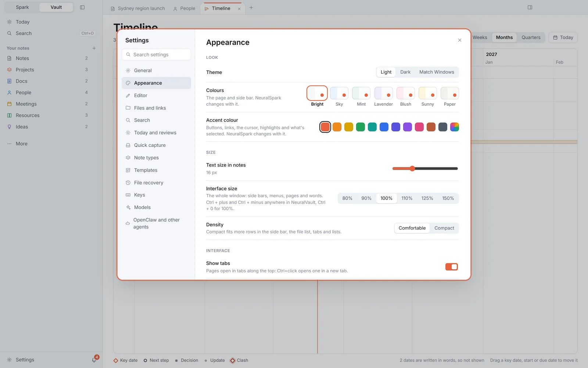Viewport: 588px width, 368px height.
Task: Open Files and links settings
Action: click(x=156, y=108)
